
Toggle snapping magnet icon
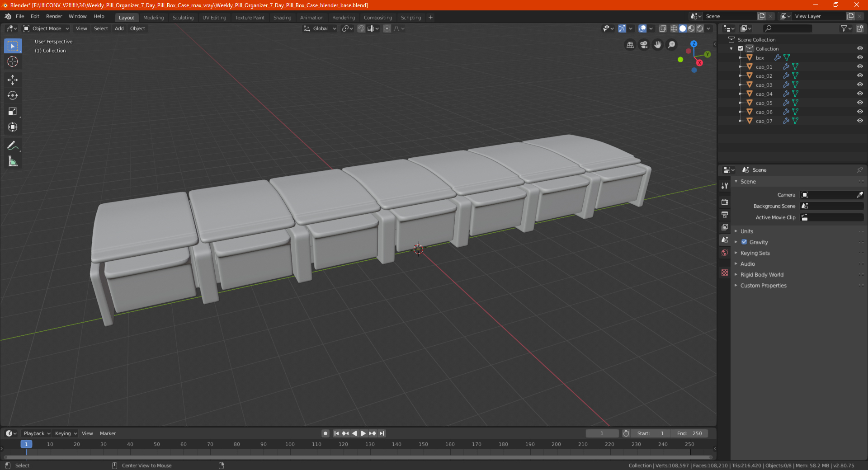click(361, 28)
